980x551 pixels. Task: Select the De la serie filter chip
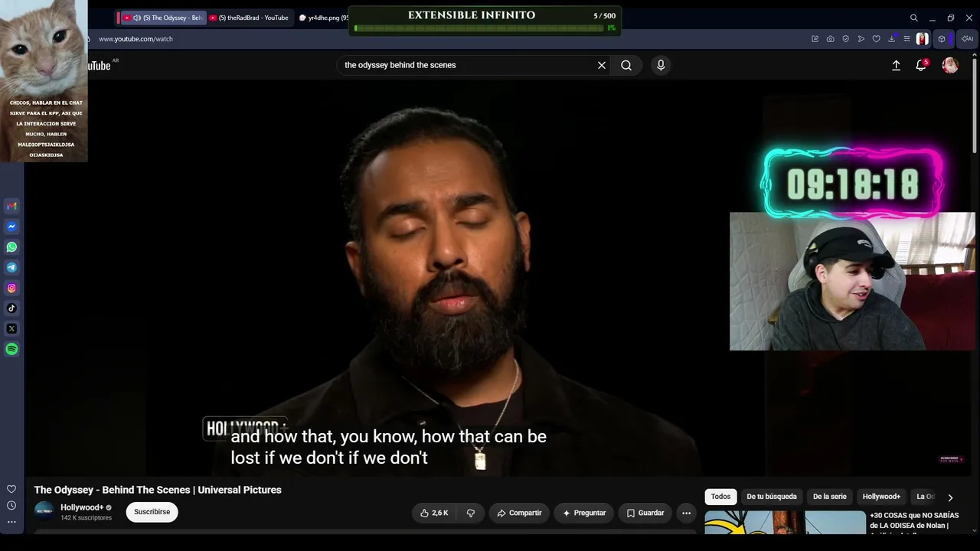(830, 497)
